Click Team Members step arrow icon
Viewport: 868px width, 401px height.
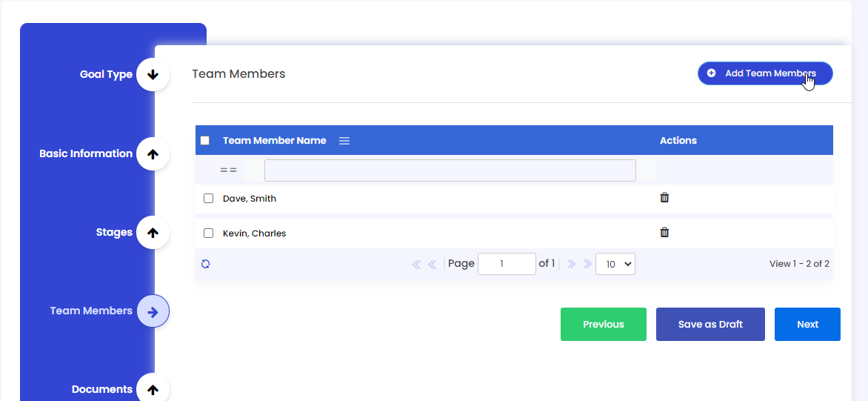click(x=153, y=311)
